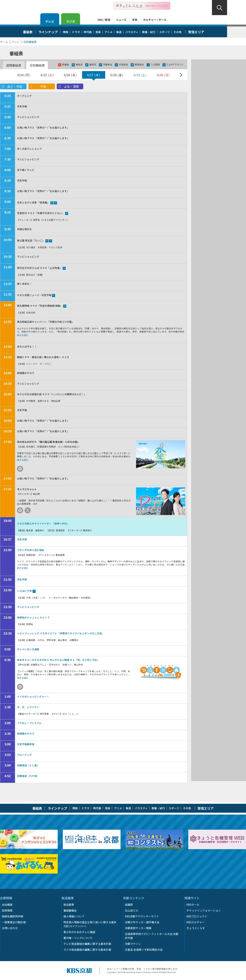Open KBSホール footer link
This screenshot has width=246, height=980.
(x=193, y=905)
